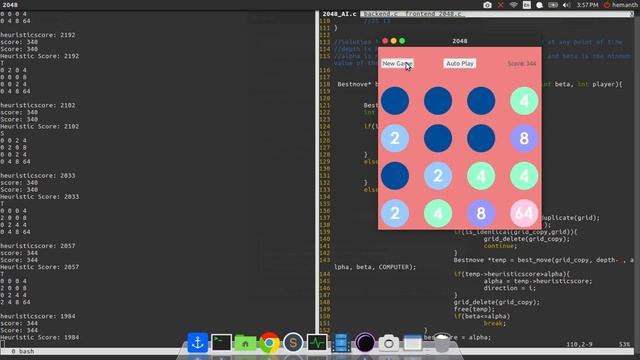Click terminal line 'heuristicscore: 1984'
640x360 pixels.
38,316
